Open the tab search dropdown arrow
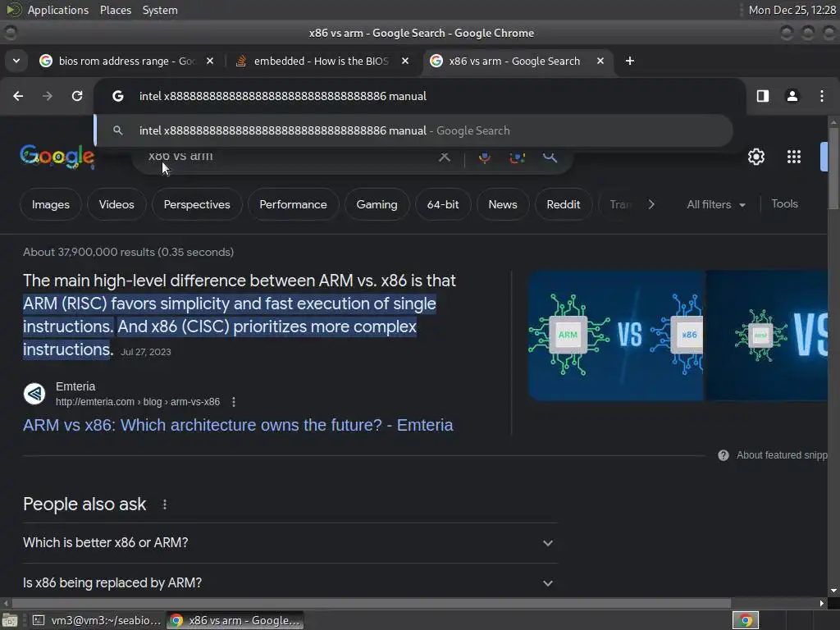 pyautogui.click(x=16, y=61)
